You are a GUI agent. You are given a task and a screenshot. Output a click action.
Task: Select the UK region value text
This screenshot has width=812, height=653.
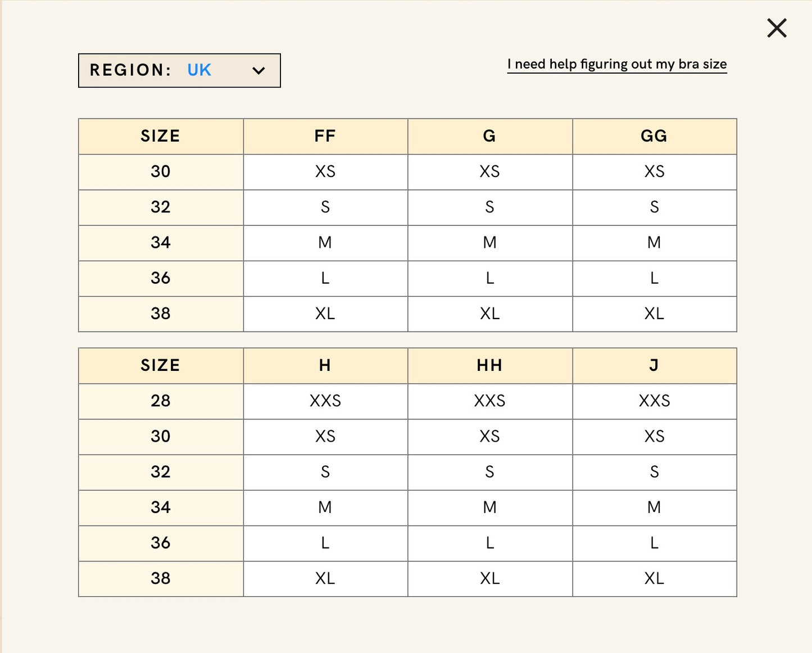(199, 70)
